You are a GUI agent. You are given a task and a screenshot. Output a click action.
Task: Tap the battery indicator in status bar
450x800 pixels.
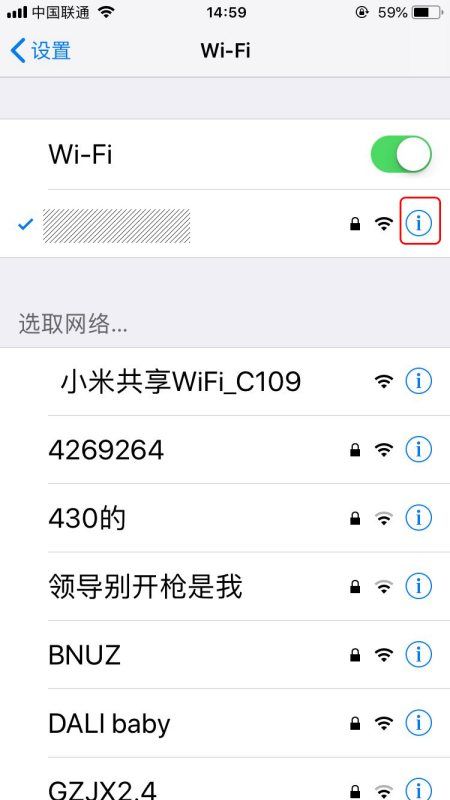428,13
